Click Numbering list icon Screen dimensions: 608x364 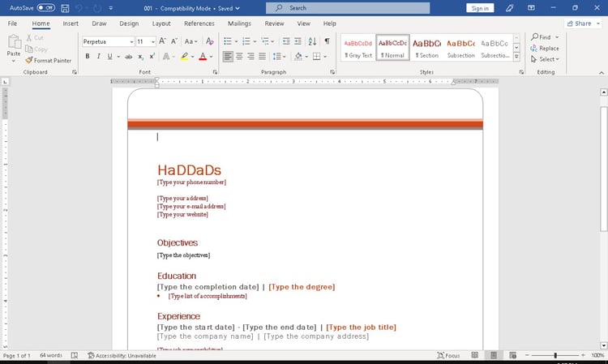tap(246, 41)
